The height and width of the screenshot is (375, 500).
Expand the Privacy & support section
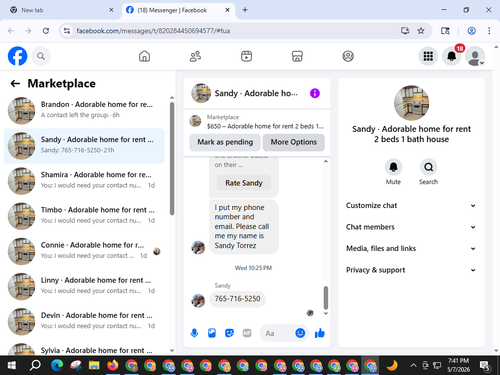411,270
